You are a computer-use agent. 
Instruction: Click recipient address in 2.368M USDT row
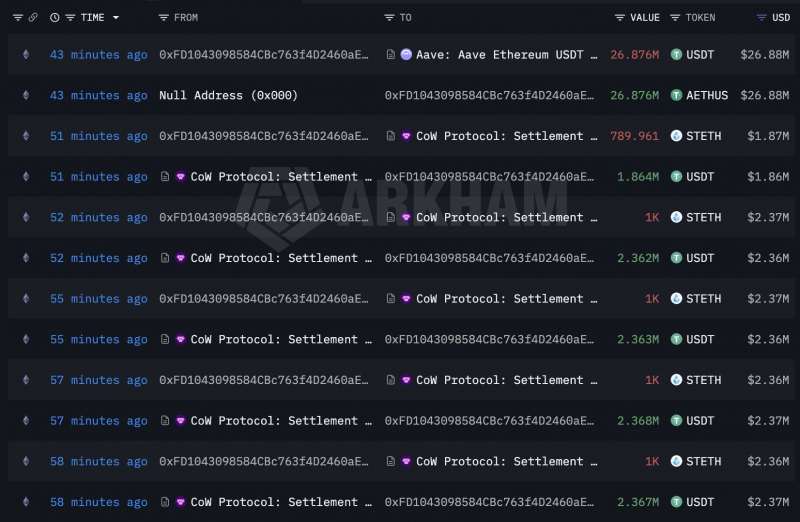pos(489,421)
